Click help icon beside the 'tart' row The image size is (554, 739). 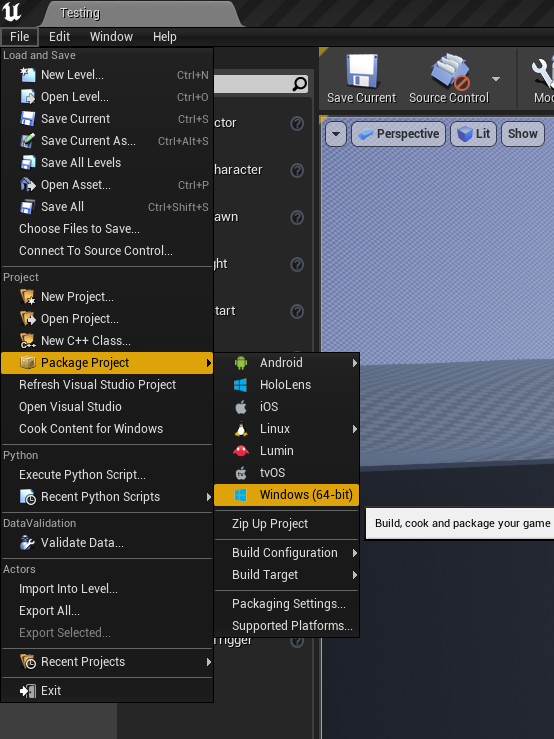coord(297,311)
